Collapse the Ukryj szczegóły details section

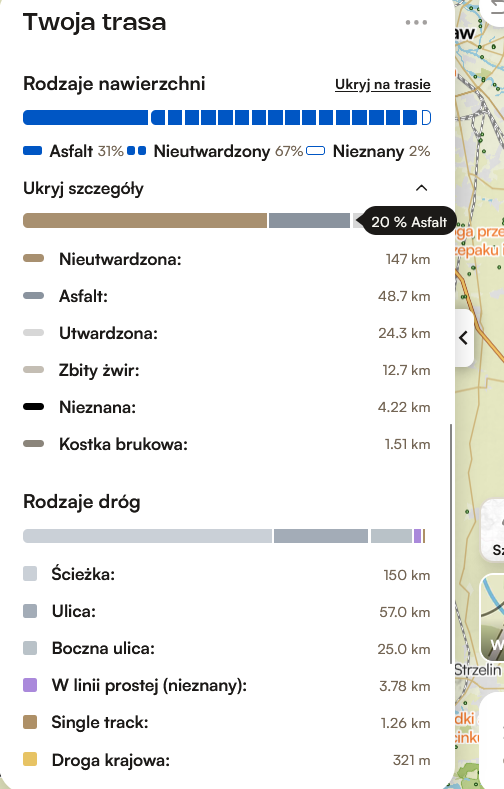[227, 189]
